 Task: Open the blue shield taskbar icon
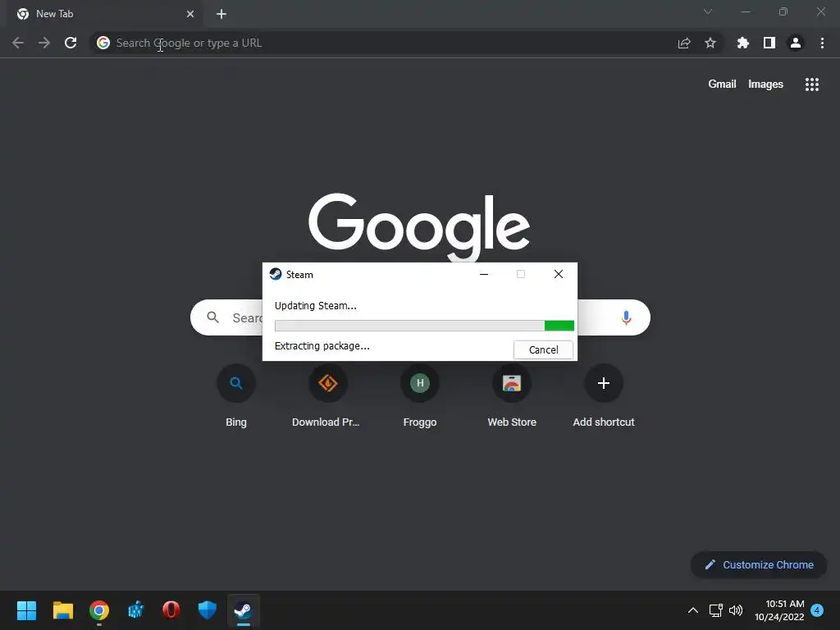[208, 610]
